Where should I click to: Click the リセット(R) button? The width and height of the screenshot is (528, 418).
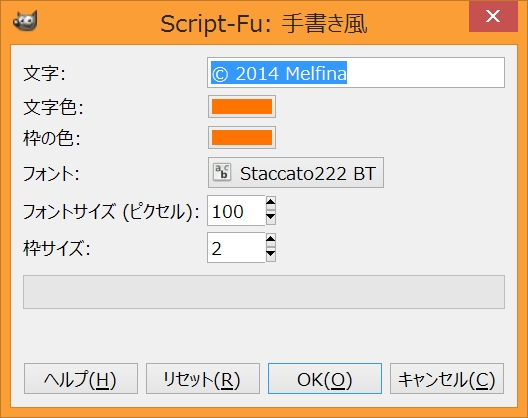pos(203,379)
